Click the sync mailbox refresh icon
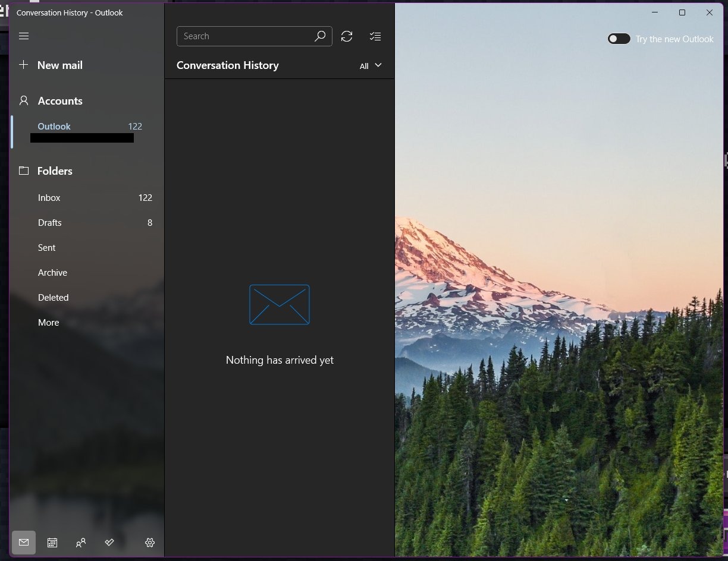728x561 pixels. point(347,36)
